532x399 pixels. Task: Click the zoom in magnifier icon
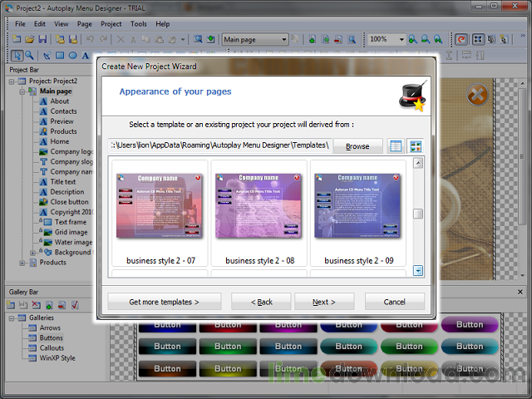point(413,39)
